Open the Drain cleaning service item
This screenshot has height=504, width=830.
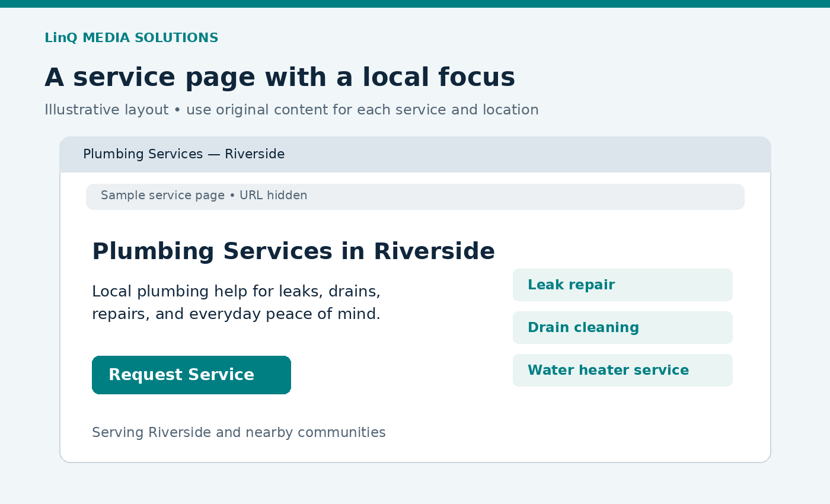(x=622, y=327)
